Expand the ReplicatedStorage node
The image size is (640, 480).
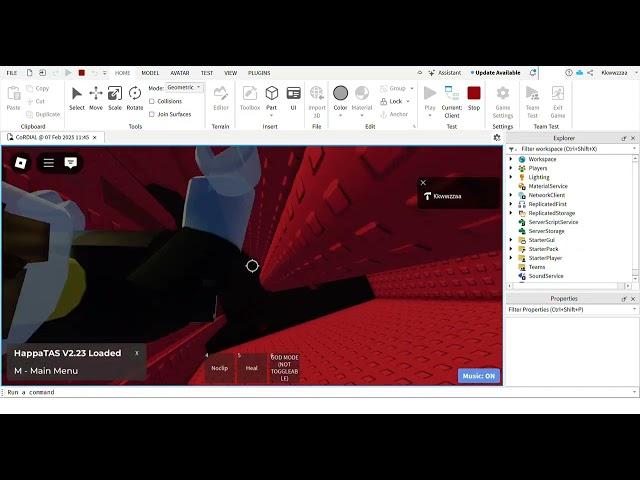511,213
